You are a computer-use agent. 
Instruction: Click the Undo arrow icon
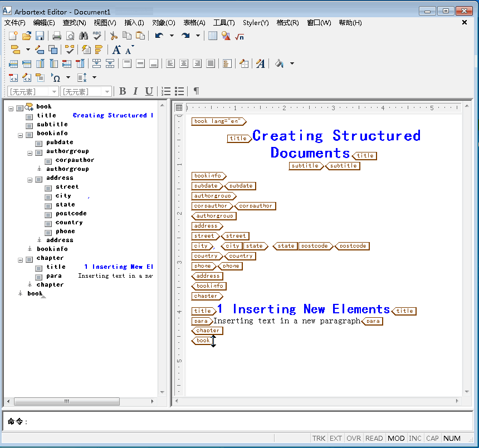159,36
